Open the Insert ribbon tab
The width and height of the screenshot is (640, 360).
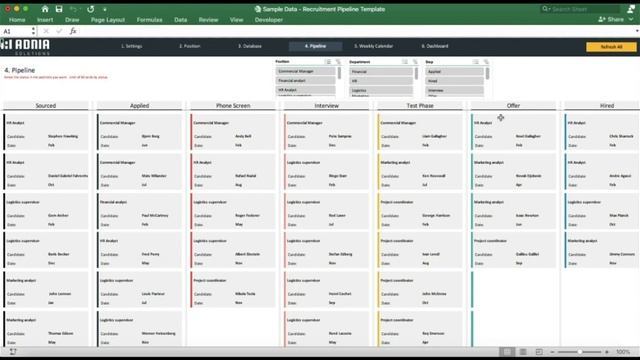coord(45,20)
